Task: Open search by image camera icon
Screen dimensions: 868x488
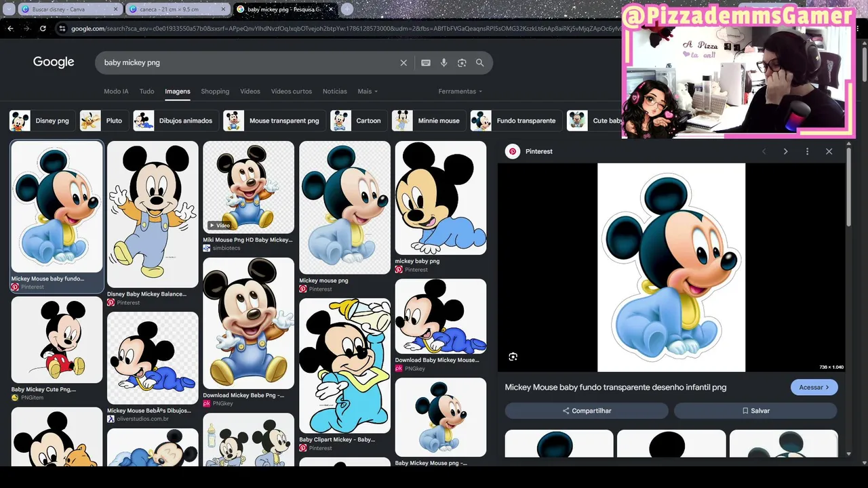Action: pyautogui.click(x=462, y=62)
